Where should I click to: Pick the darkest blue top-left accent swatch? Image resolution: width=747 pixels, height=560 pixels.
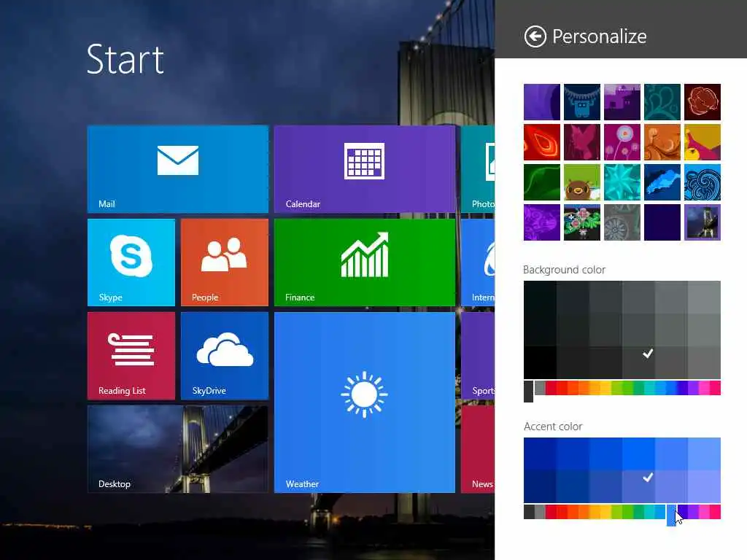pyautogui.click(x=540, y=454)
